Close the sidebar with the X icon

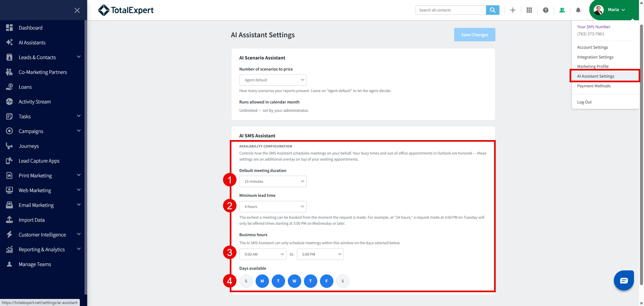[77, 10]
